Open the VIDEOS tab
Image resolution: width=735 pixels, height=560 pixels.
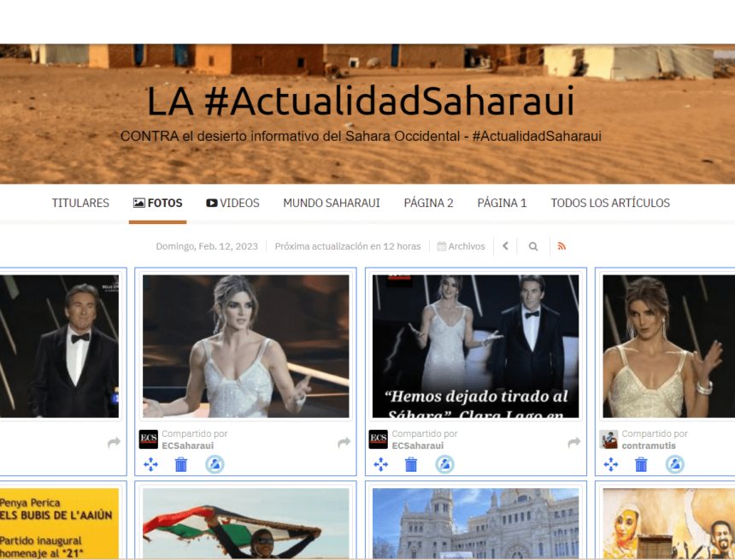click(232, 203)
